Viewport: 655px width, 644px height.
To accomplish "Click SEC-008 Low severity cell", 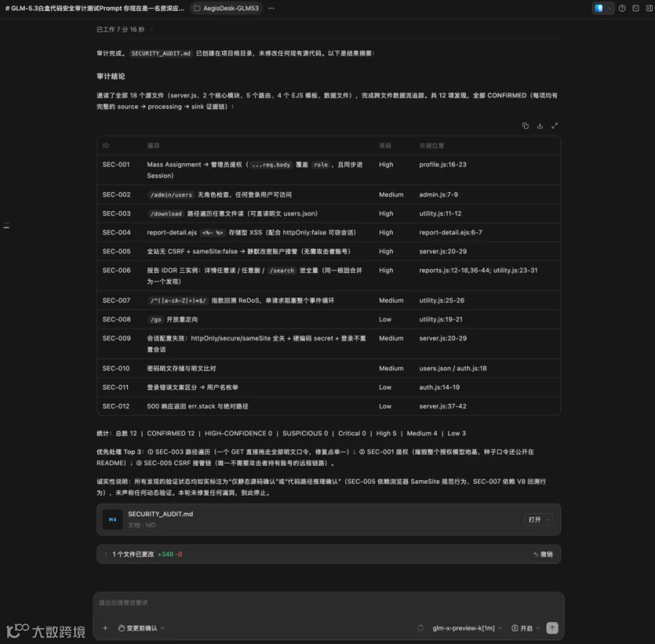I will [385, 319].
